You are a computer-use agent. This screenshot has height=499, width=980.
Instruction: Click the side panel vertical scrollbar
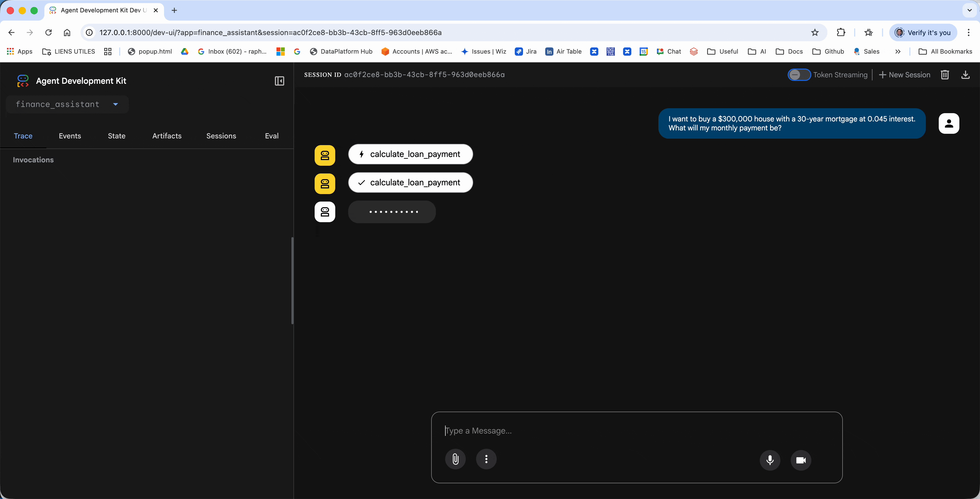pyautogui.click(x=292, y=281)
